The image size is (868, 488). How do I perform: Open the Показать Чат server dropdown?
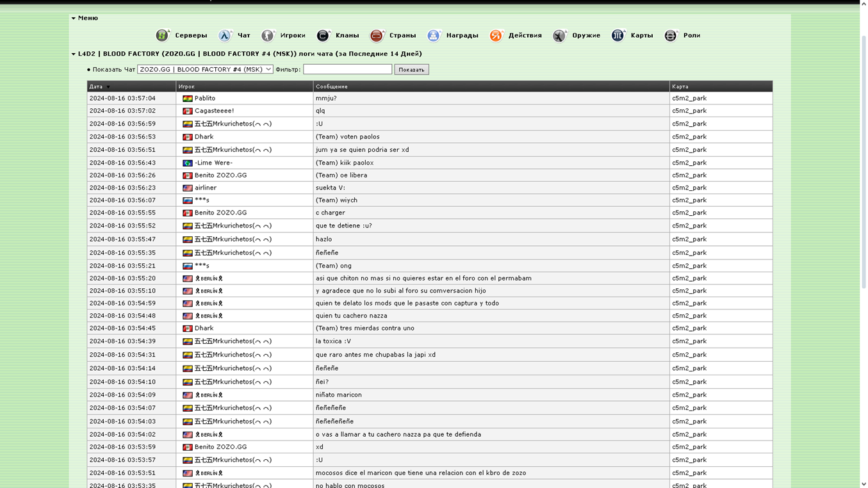pos(205,69)
